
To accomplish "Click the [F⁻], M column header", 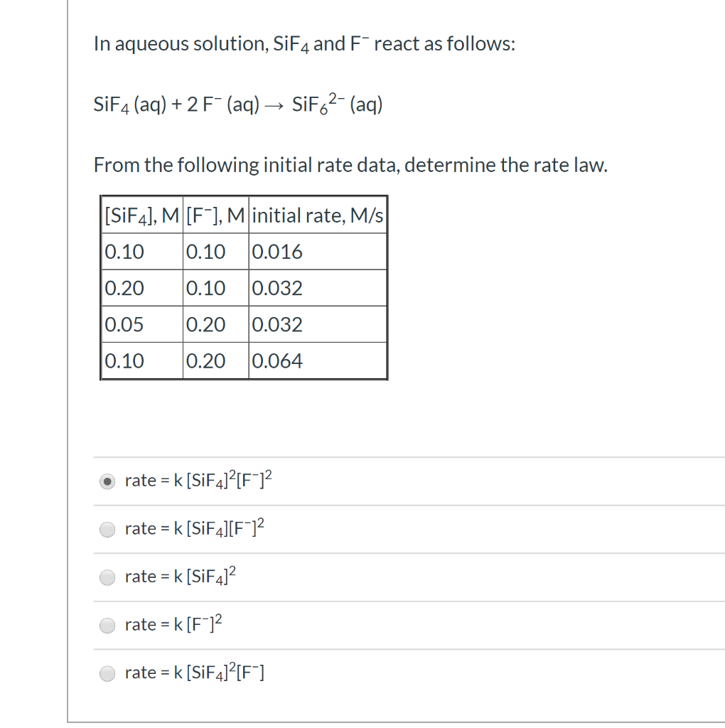I will point(215,215).
